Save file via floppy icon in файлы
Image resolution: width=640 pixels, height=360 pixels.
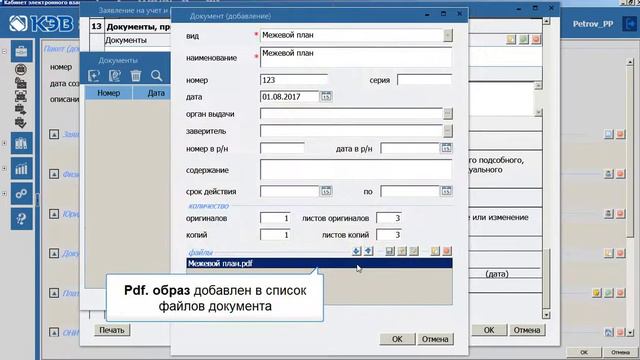390,251
